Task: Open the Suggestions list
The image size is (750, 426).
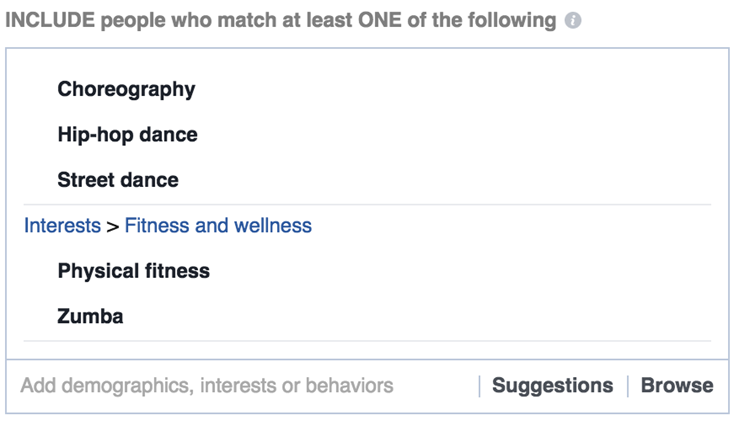Action: tap(552, 385)
